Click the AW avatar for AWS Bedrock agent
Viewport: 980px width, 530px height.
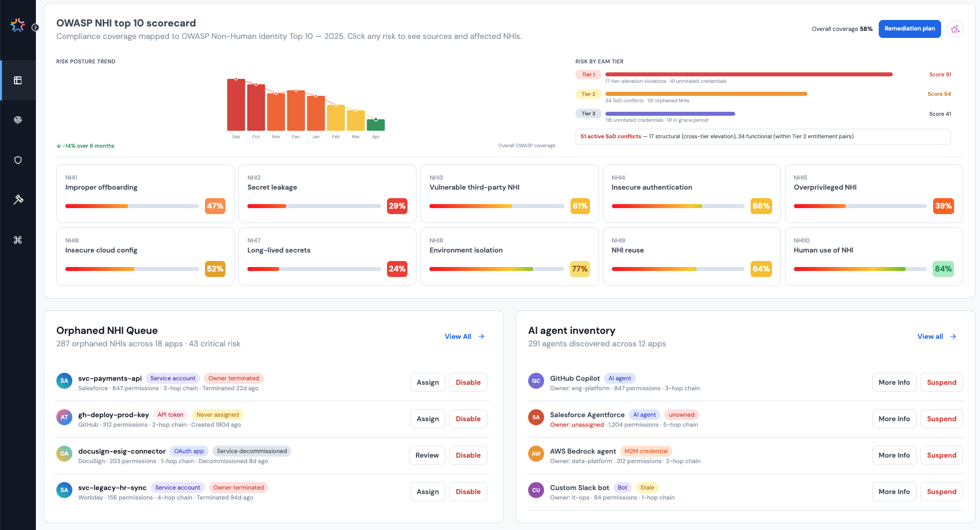click(536, 454)
